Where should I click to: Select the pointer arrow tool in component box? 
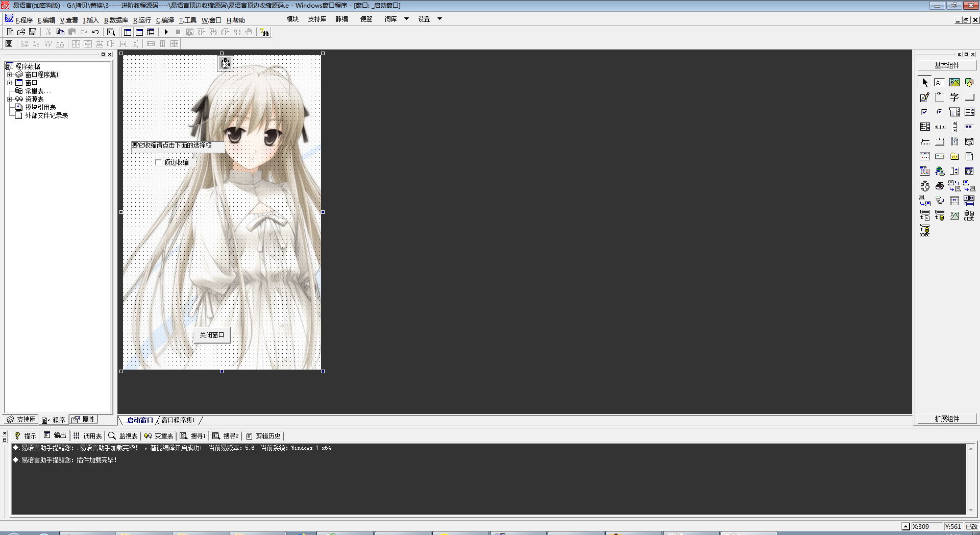[925, 82]
